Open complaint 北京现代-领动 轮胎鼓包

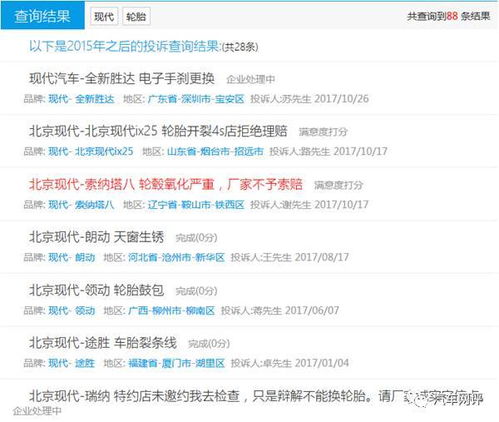click(x=97, y=290)
